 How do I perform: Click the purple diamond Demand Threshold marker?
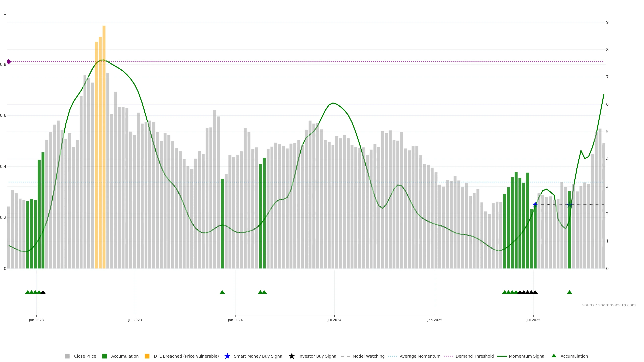pos(9,62)
